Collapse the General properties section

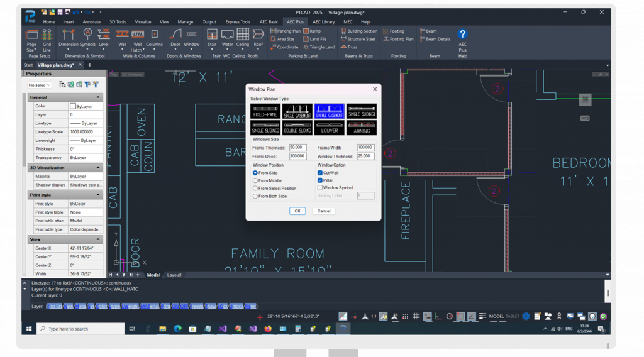tap(98, 97)
